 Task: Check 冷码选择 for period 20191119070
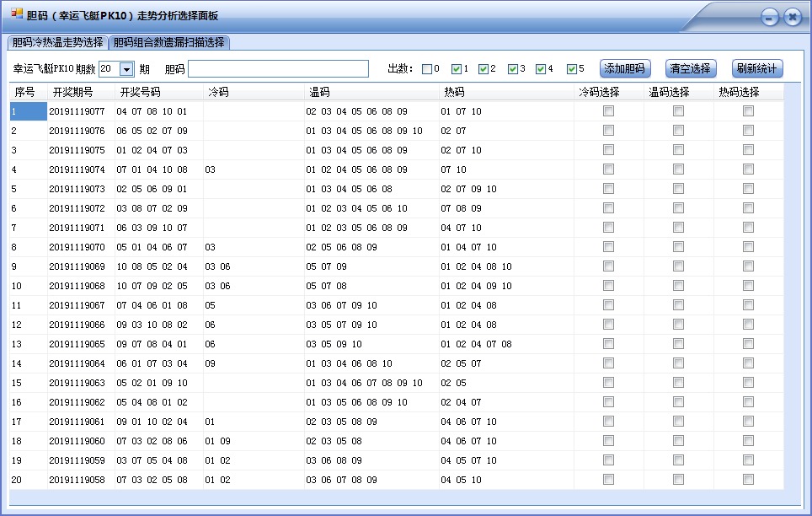(x=608, y=247)
